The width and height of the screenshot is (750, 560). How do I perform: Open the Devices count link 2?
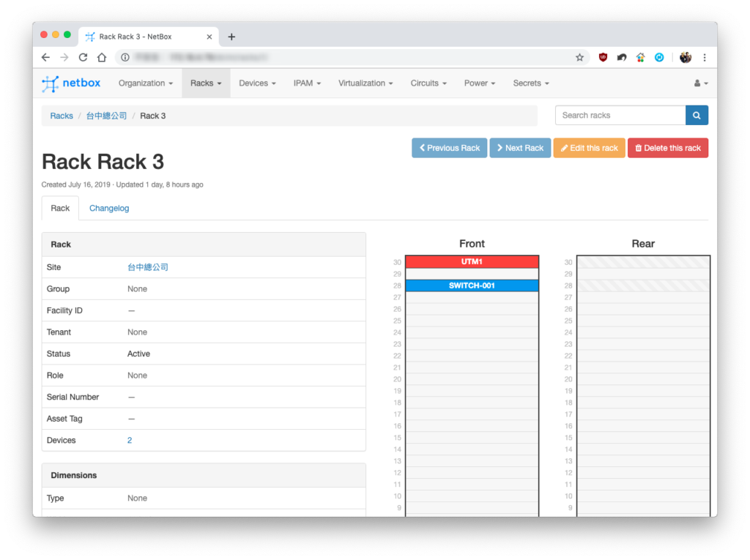[130, 441]
